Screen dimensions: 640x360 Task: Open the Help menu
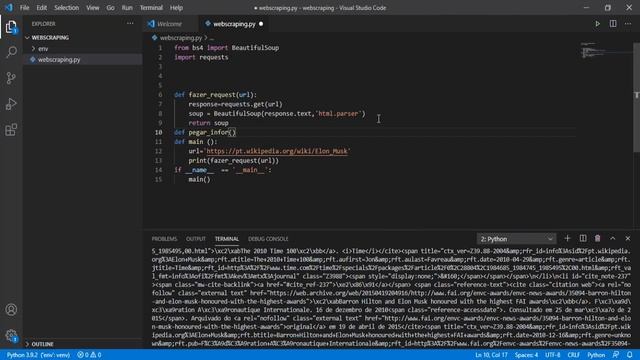click(x=176, y=8)
